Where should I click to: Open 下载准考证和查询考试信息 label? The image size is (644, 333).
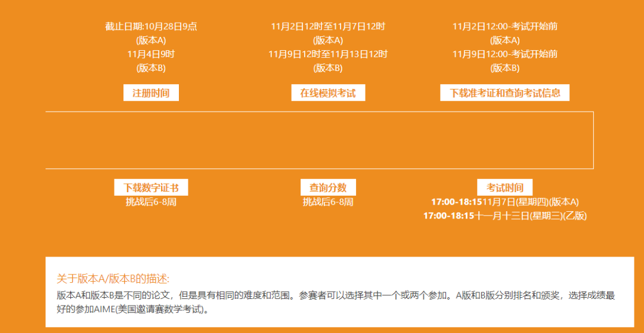point(504,93)
